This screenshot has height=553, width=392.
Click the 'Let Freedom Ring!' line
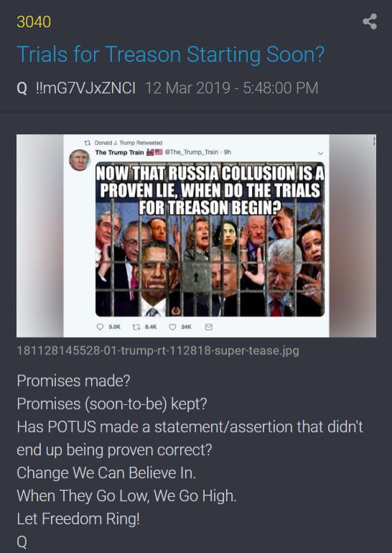78,519
